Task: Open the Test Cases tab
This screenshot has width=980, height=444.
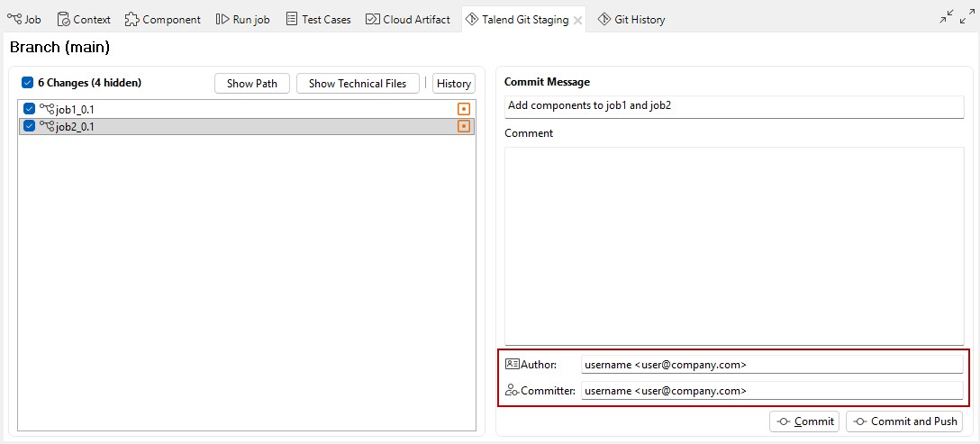Action: 318,20
